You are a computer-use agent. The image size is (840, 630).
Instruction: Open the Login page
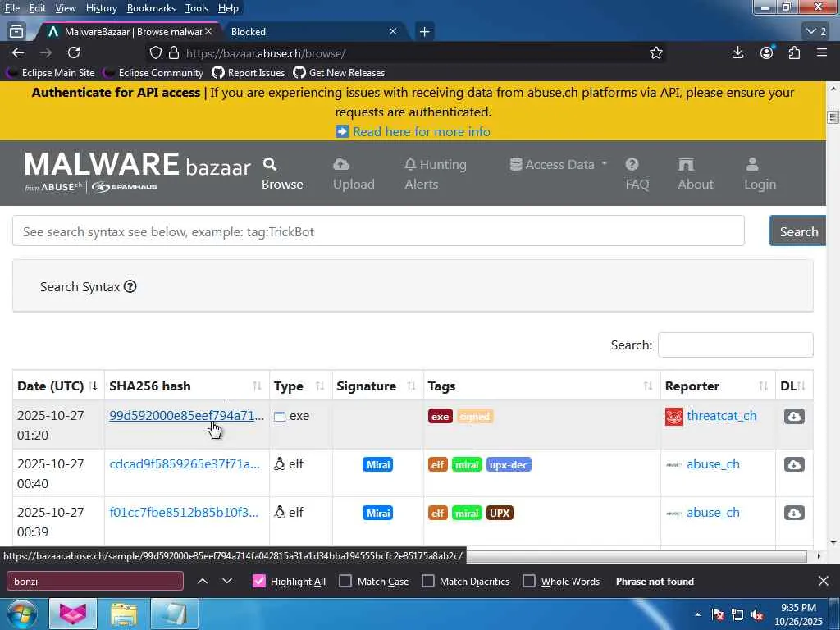coord(760,174)
